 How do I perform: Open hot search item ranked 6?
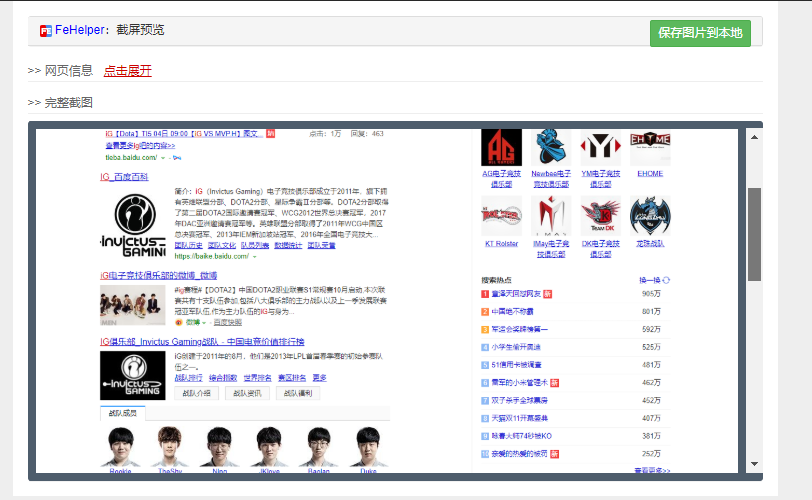tap(519, 383)
